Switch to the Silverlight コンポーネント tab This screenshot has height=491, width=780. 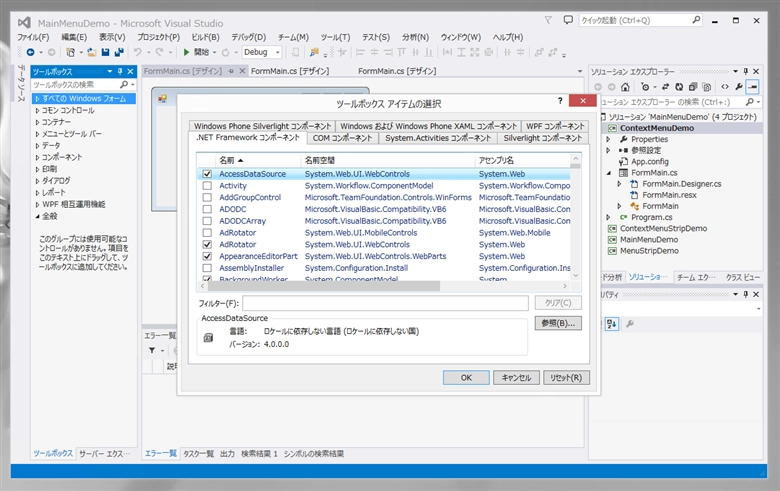[x=543, y=138]
